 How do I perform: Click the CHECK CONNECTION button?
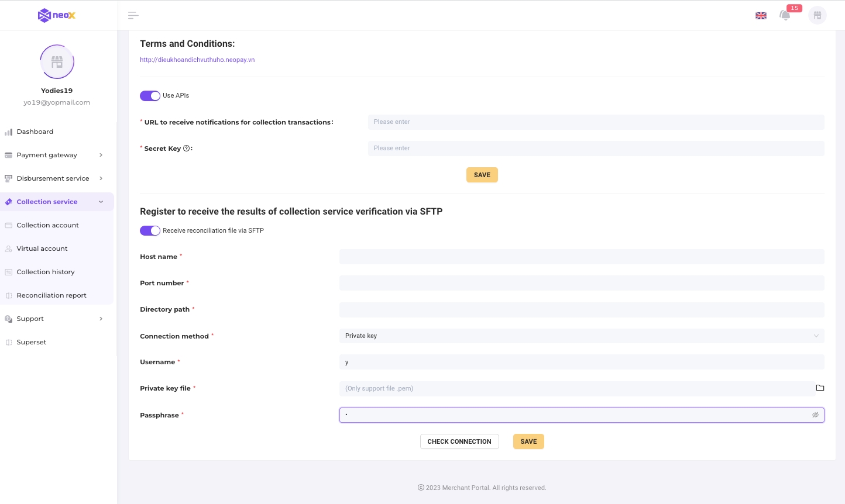click(x=459, y=441)
